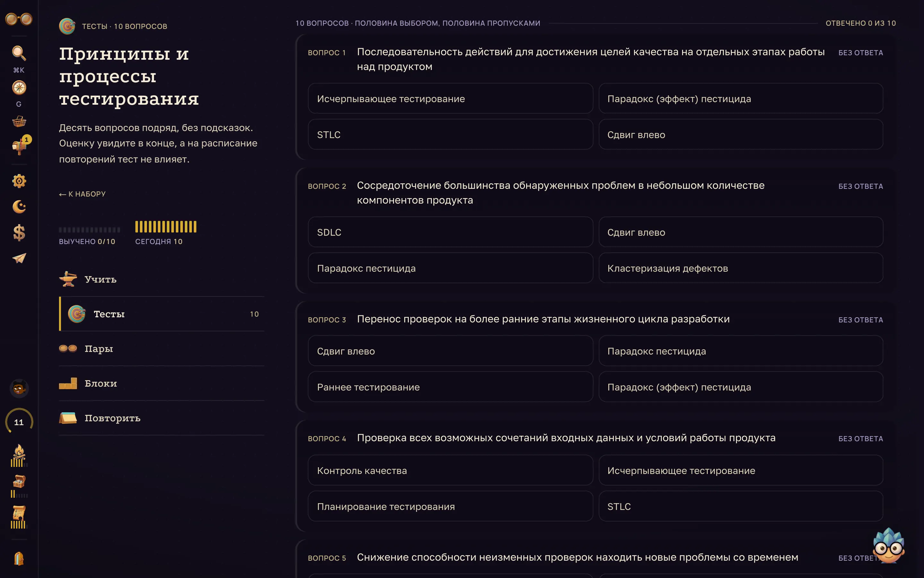924x578 pixels.
Task: Click the target icon beside header label
Action: [67, 26]
